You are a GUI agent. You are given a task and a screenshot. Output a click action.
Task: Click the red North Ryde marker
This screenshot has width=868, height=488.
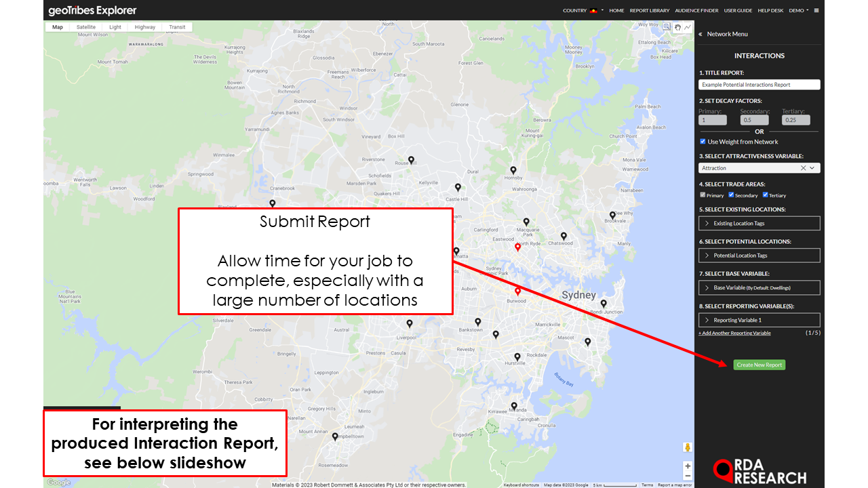517,247
